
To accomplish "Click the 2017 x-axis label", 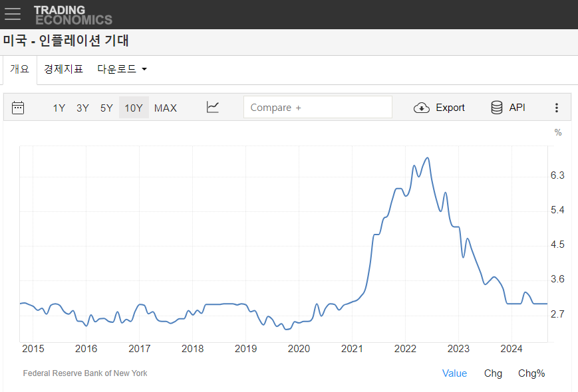I will click(139, 349).
